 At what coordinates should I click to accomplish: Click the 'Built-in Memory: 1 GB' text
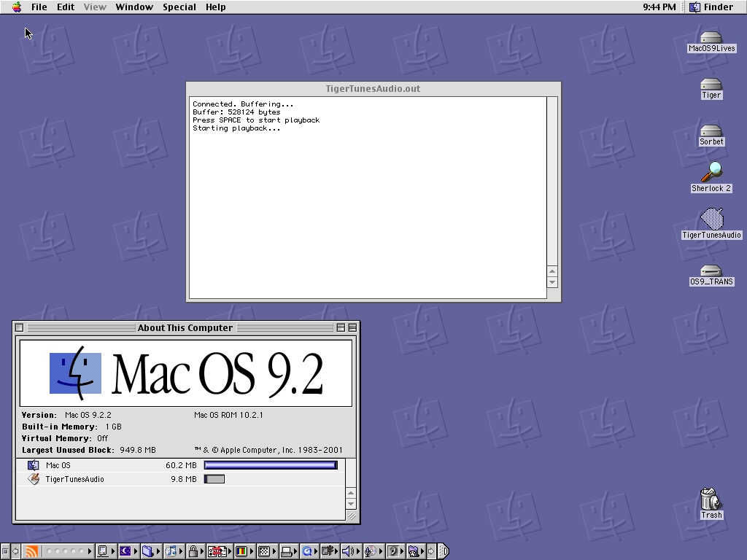click(71, 427)
